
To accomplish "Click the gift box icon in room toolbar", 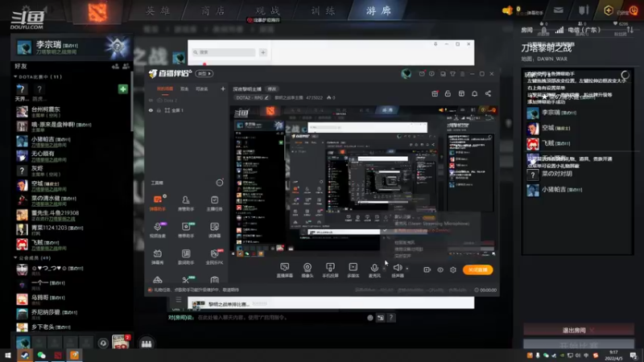I will (435, 93).
